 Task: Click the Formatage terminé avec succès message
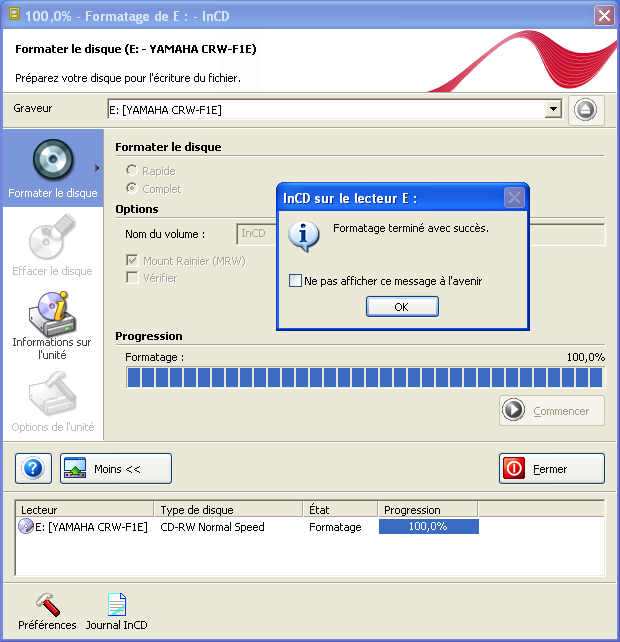pos(411,228)
